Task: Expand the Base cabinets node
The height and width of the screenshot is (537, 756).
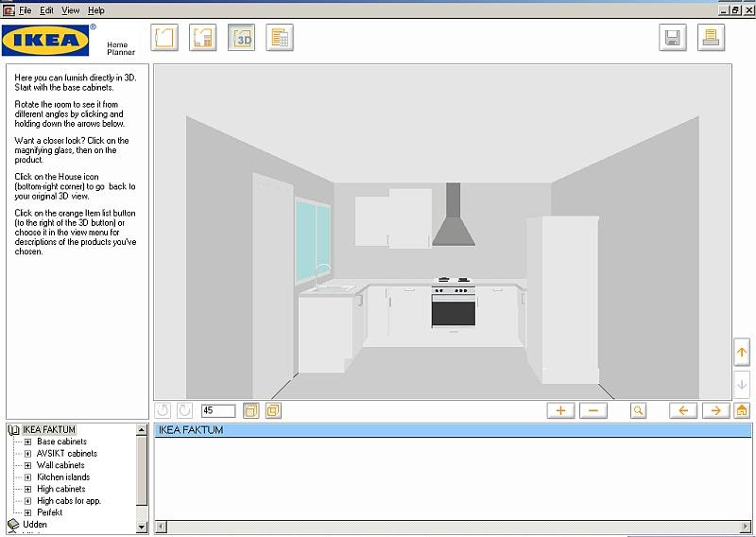Action: tap(28, 442)
